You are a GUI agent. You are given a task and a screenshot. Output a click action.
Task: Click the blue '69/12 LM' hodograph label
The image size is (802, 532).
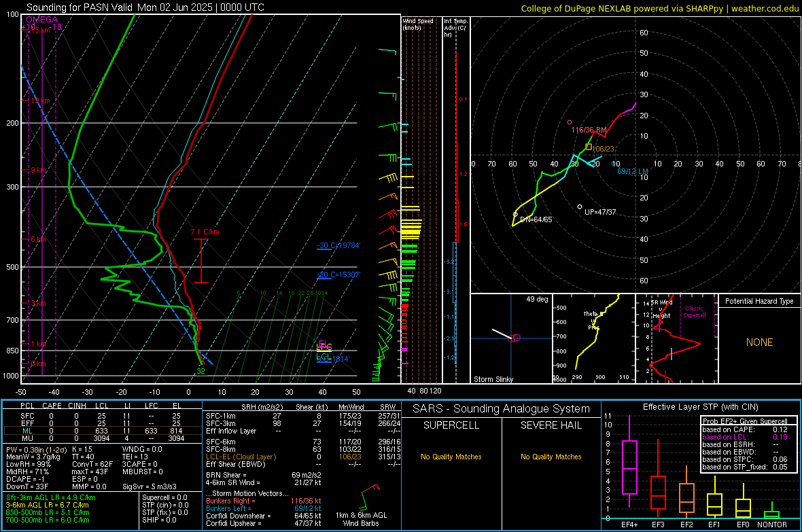coord(633,171)
